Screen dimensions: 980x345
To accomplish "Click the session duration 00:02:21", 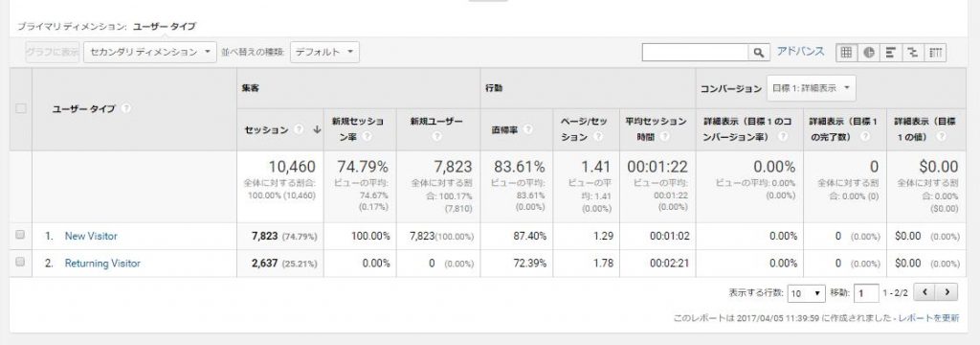I will pyautogui.click(x=669, y=264).
